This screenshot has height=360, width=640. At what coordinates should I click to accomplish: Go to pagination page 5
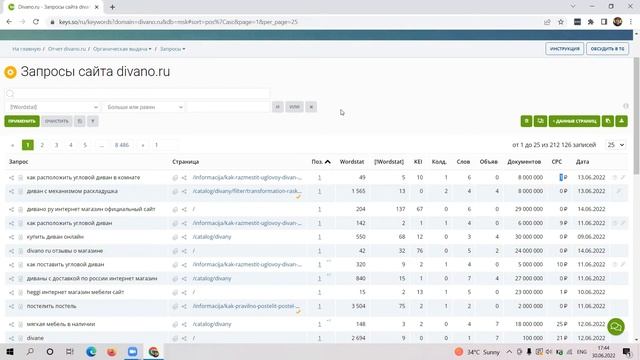pyautogui.click(x=85, y=145)
